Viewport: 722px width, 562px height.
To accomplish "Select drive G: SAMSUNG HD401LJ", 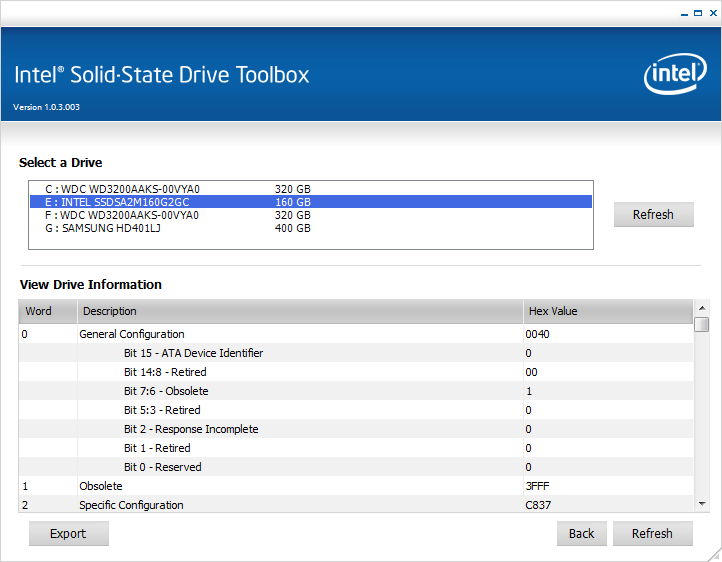I will (311, 228).
